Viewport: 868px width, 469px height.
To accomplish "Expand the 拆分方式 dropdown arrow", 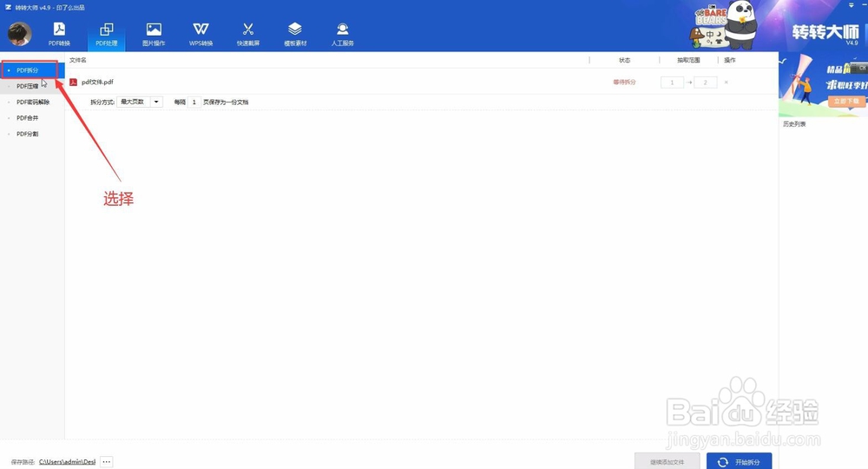I will tap(156, 102).
